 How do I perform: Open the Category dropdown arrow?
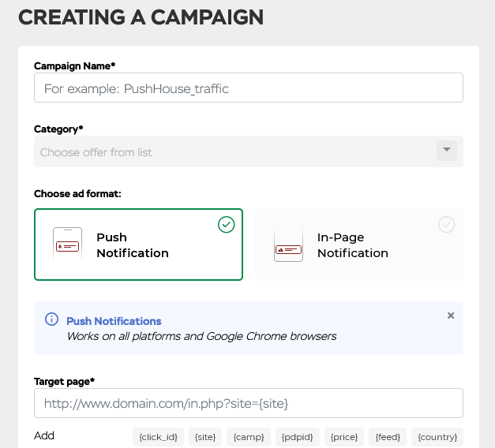coord(447,151)
